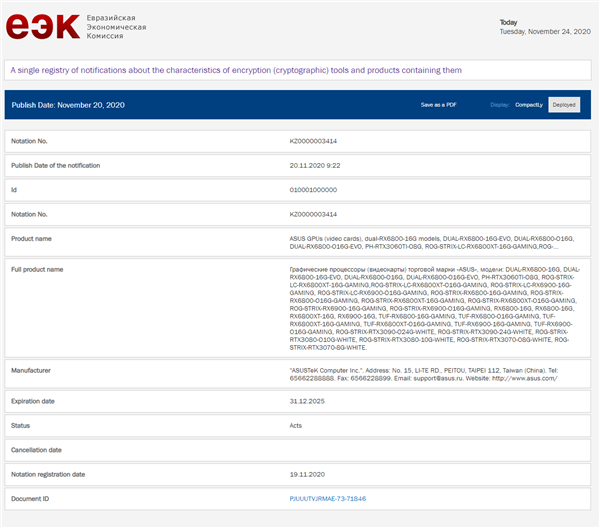600x528 pixels.
Task: Click 'Save as a PDF' link
Action: (439, 105)
